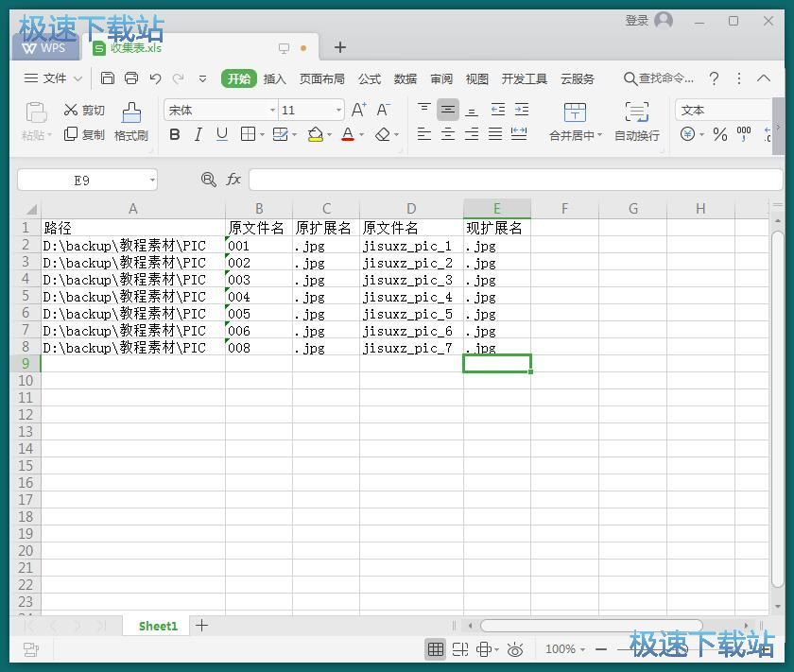Increase font size with the A+ icon

point(359,110)
